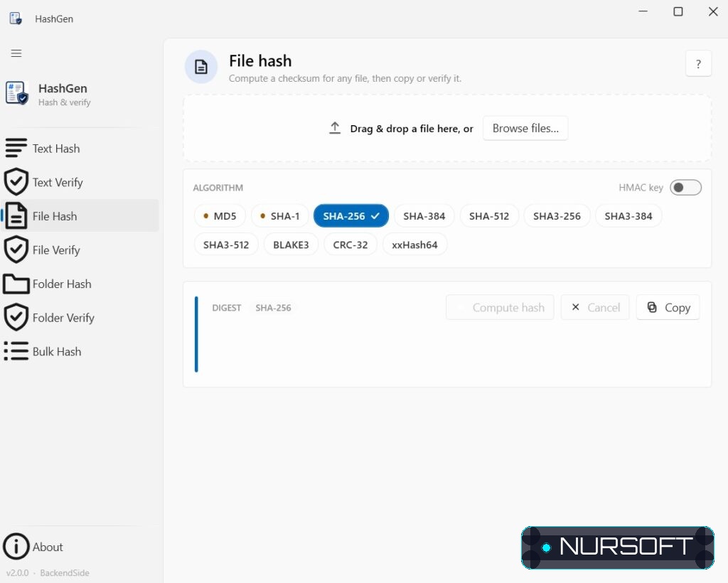Select the CRC-32 algorithm
728x583 pixels.
coord(350,245)
